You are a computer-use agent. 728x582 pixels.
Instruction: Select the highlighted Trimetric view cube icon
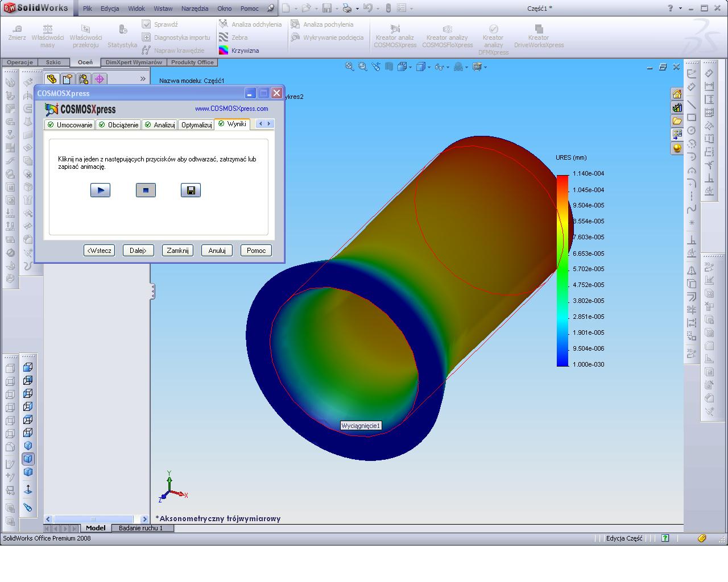pos(28,459)
